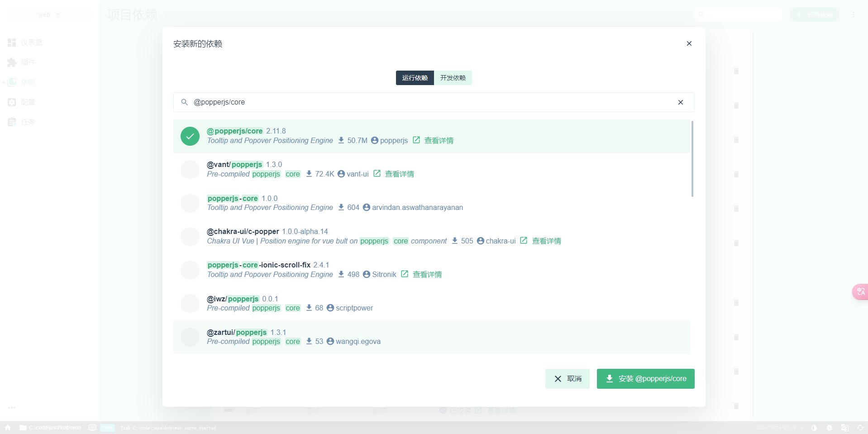Click the @chakra-ui/c-popper package name
Screen dimensions: 868x434
[243, 232]
